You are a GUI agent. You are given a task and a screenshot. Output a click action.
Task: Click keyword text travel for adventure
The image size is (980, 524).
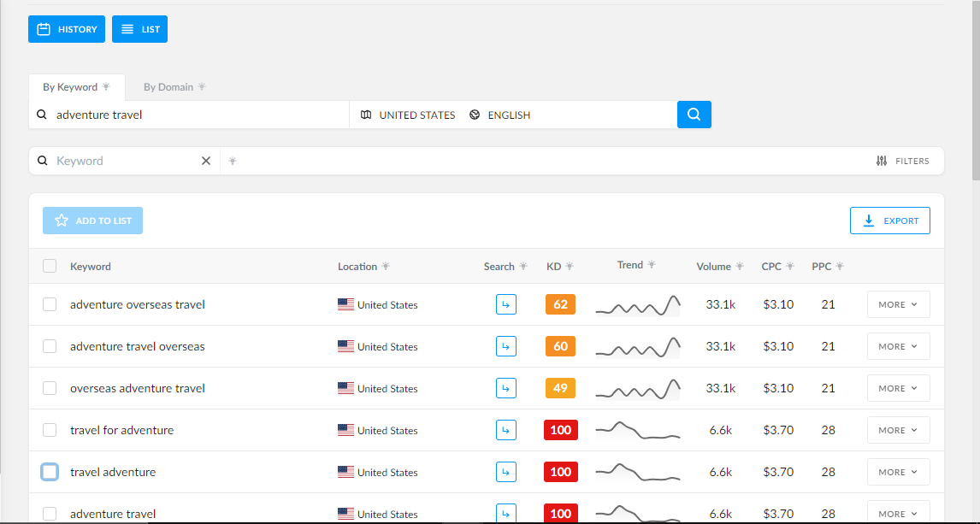(122, 430)
